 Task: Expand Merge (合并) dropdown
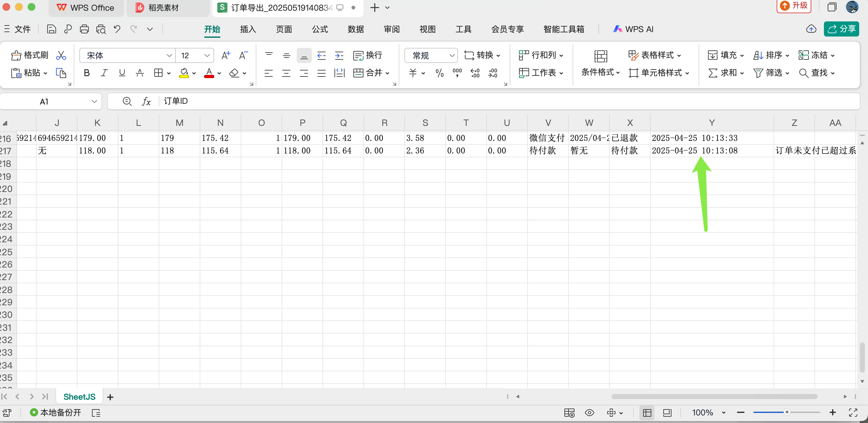tap(387, 73)
